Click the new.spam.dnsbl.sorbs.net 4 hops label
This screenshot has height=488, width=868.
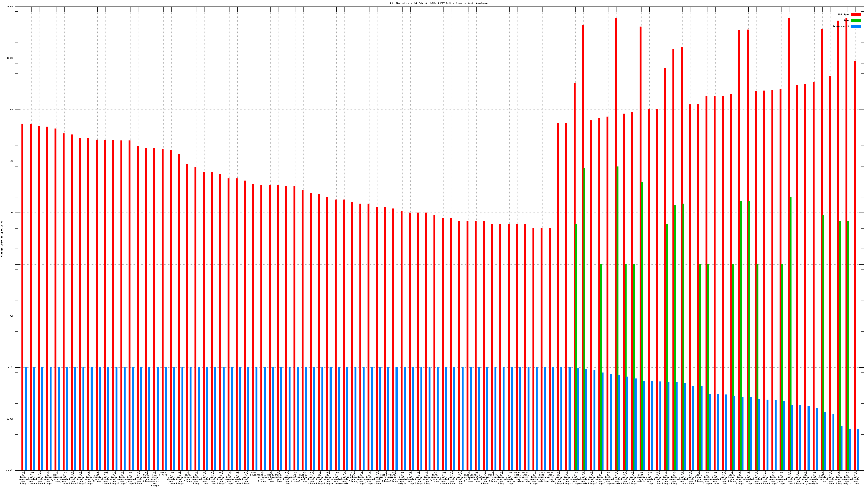click(x=155, y=479)
